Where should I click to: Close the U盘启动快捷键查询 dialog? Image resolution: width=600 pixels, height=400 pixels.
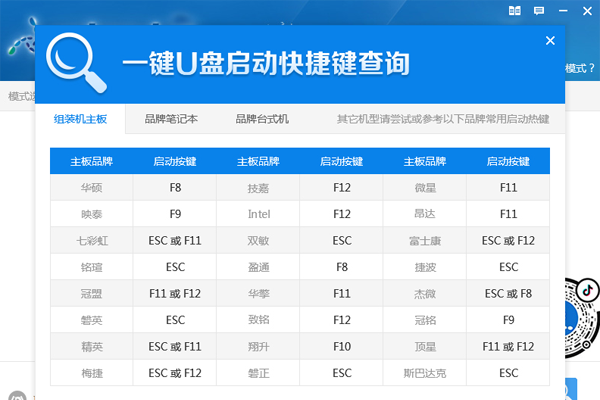coord(550,41)
